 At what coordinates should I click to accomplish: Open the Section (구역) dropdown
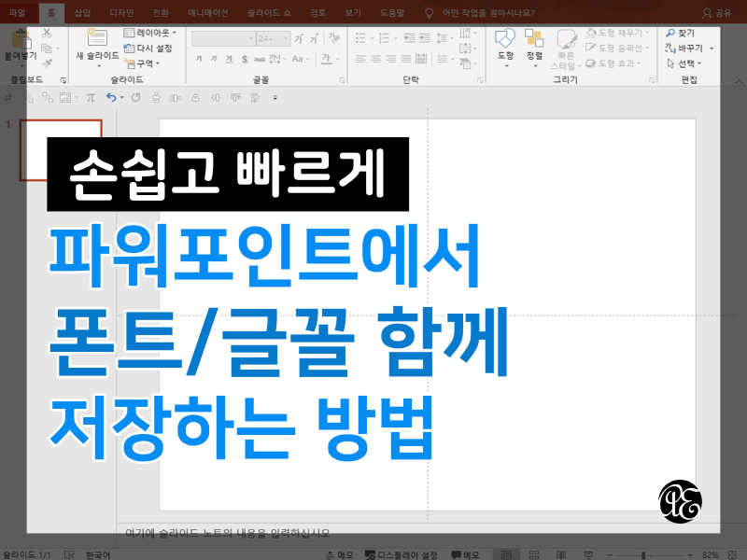pos(142,63)
